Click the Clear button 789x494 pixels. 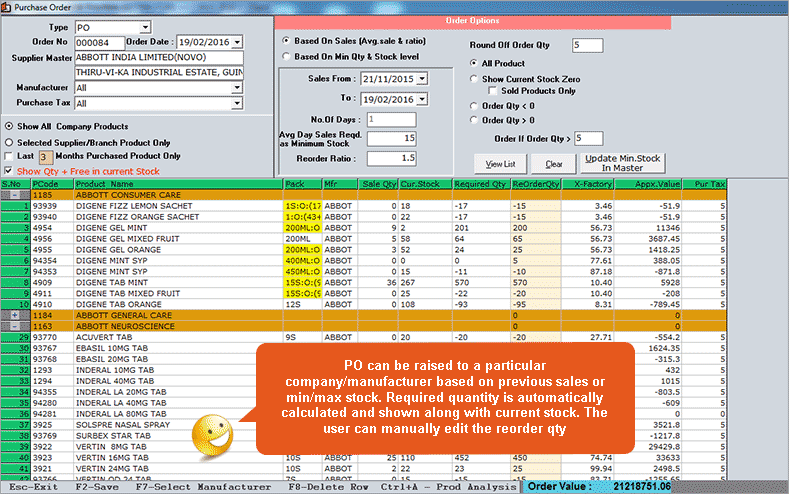(x=554, y=164)
